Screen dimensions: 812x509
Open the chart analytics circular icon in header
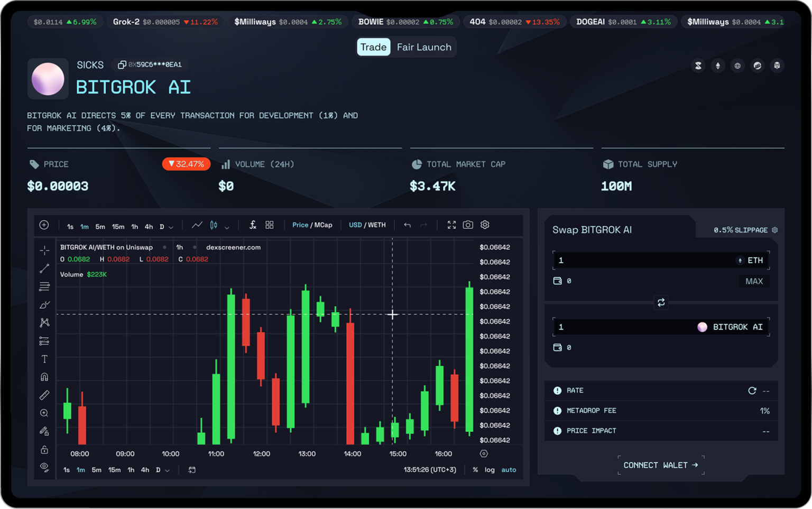tap(758, 66)
